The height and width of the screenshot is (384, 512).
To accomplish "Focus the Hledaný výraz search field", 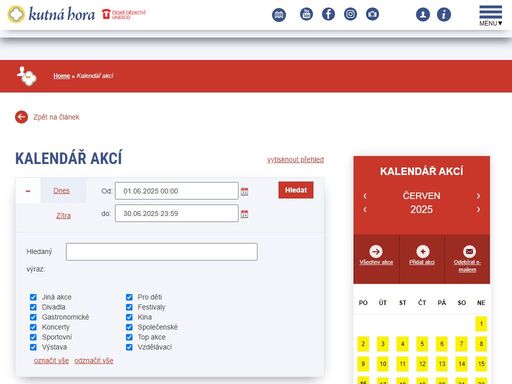I will (162, 252).
